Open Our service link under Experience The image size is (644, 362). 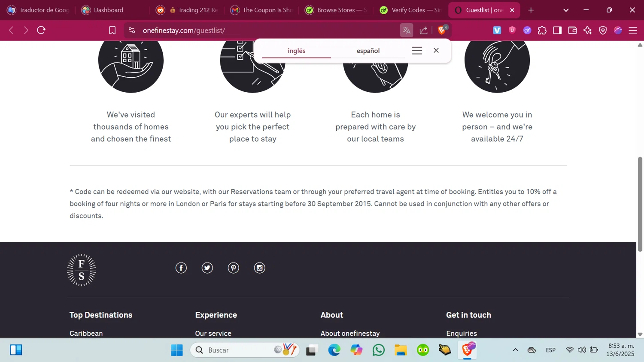pos(213,333)
